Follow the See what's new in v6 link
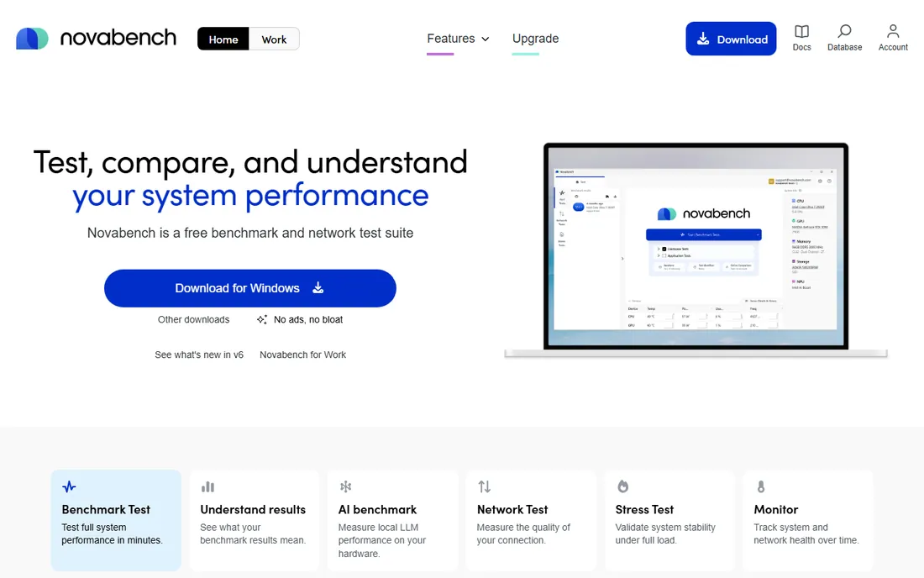 tap(198, 355)
